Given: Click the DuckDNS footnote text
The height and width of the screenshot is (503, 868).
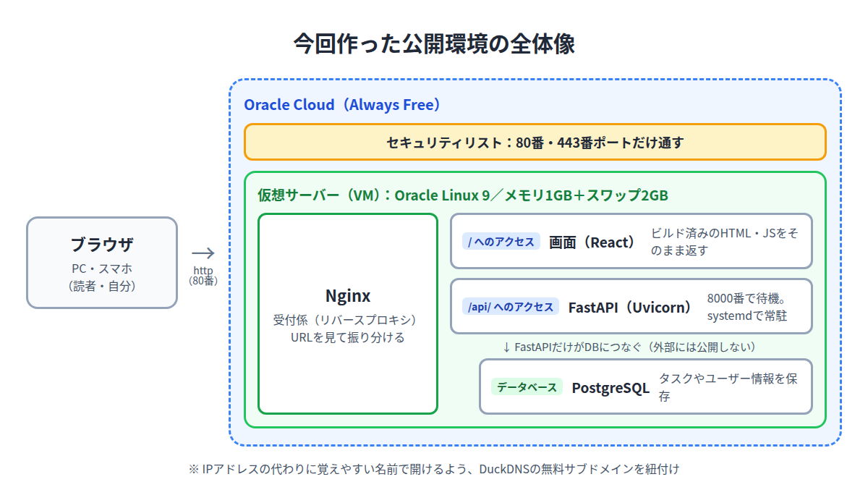Looking at the screenshot, I should click(434, 469).
